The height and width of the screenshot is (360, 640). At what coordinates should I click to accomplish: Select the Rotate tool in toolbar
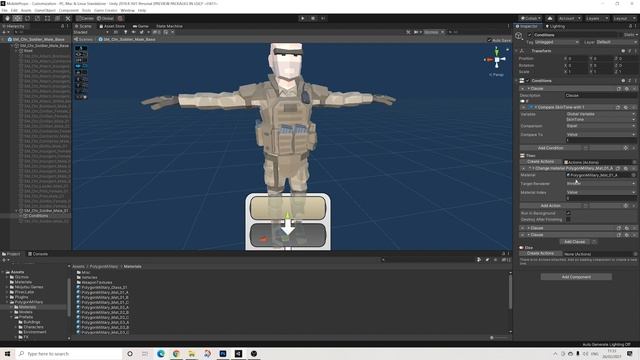(27, 18)
